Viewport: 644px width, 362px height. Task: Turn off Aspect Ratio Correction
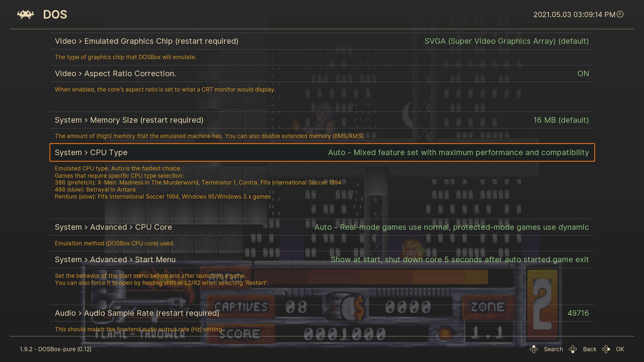pos(583,73)
